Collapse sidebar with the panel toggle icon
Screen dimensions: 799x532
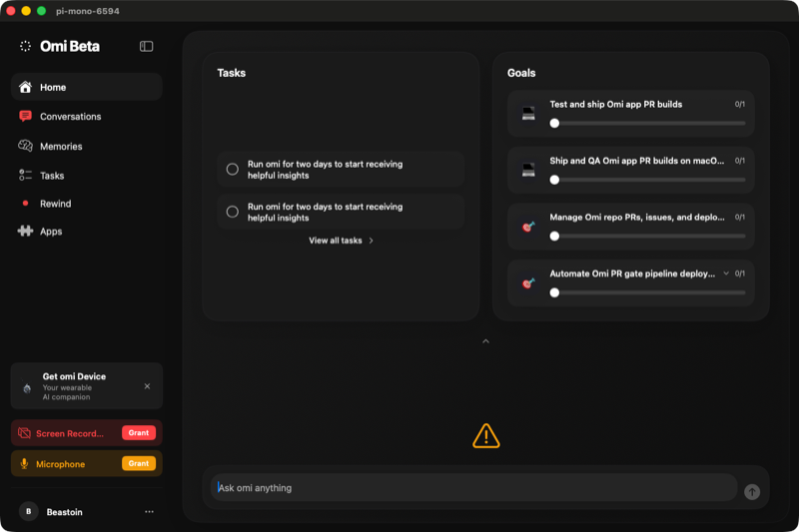(146, 46)
